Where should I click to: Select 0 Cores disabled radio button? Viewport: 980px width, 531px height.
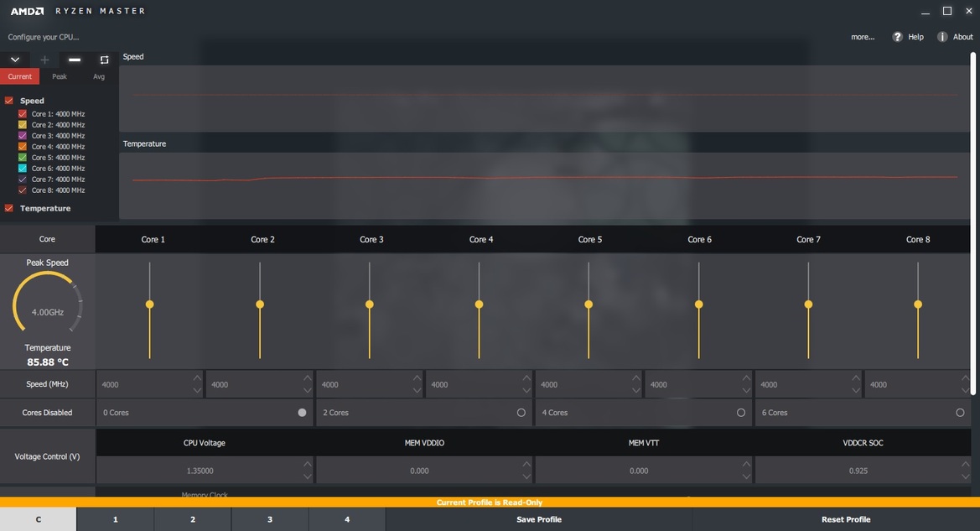click(302, 412)
